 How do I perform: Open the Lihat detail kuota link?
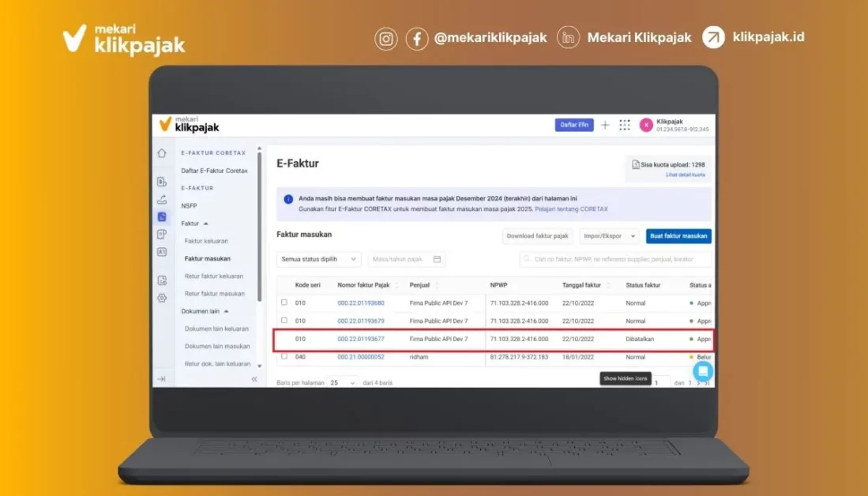click(x=685, y=175)
